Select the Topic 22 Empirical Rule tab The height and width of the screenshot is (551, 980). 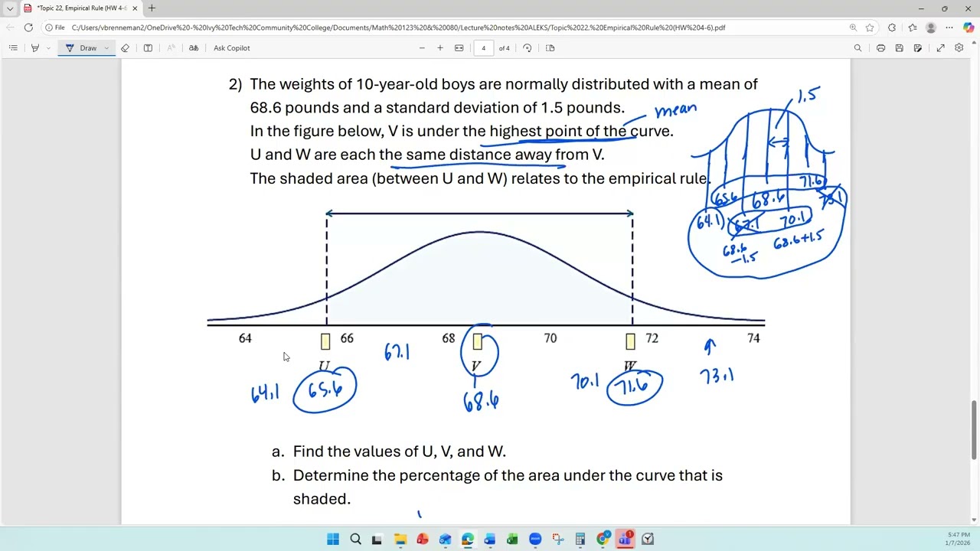click(x=80, y=8)
